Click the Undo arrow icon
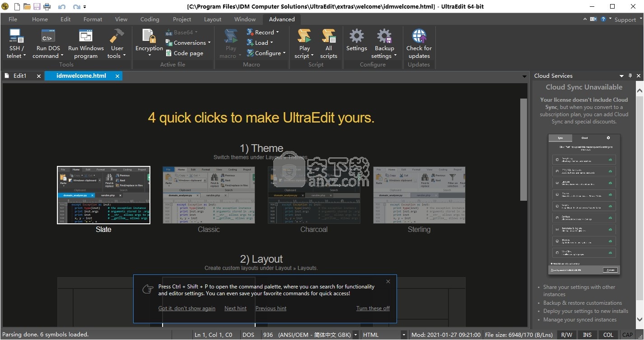Screen dimensions: 644x340 point(62,7)
